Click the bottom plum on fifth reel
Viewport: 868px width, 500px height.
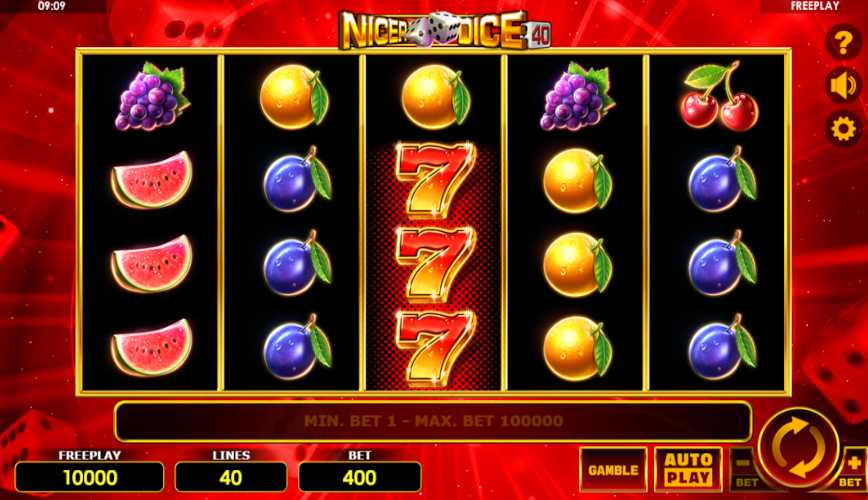(721, 347)
